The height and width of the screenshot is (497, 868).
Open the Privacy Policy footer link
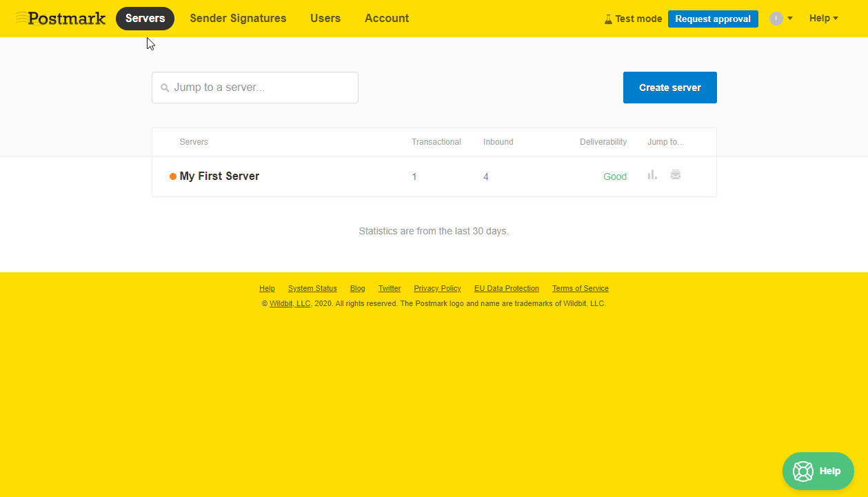(x=437, y=288)
